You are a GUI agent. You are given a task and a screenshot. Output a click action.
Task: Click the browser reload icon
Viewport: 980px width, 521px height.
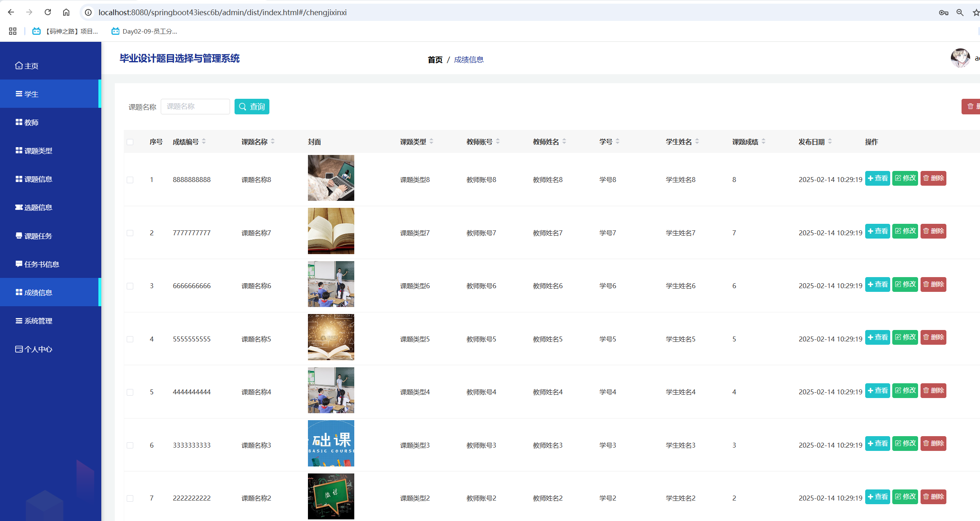pyautogui.click(x=48, y=12)
